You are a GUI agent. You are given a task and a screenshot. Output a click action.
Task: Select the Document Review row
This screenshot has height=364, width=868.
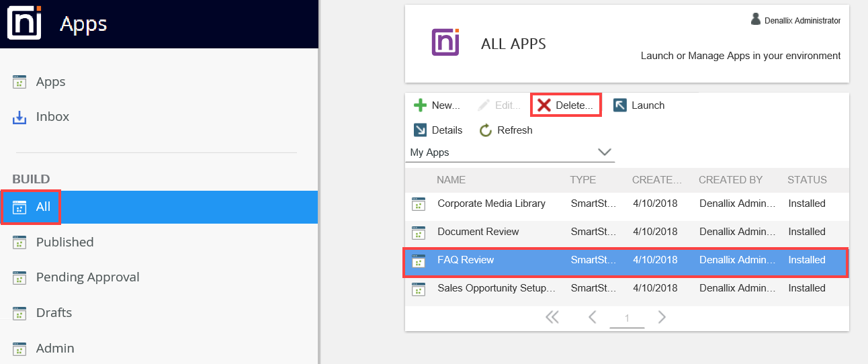point(478,232)
